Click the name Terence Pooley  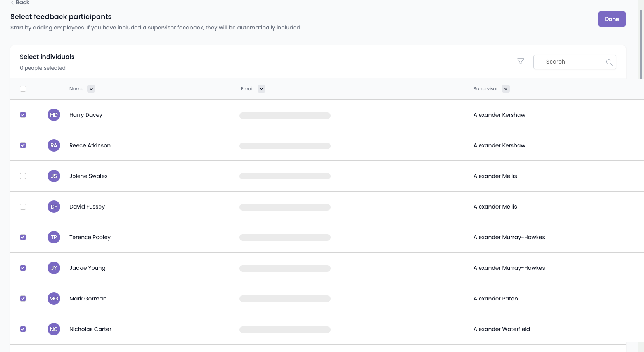click(x=90, y=237)
